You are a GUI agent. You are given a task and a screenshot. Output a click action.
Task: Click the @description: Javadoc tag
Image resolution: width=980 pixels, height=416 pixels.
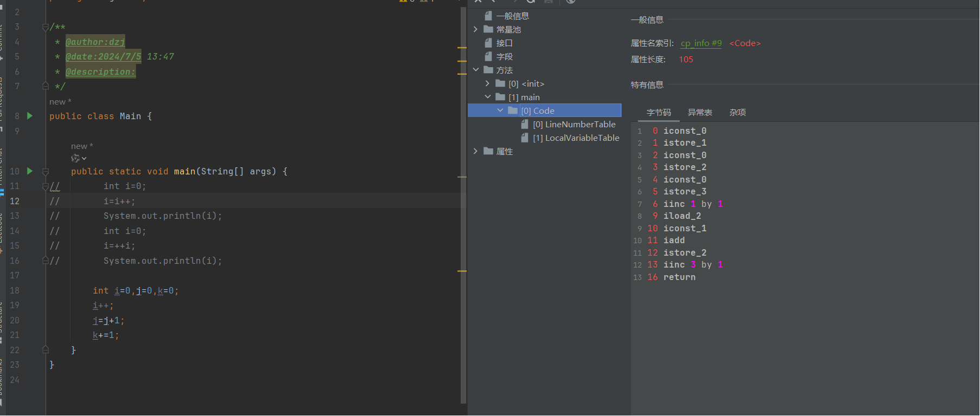pos(100,71)
